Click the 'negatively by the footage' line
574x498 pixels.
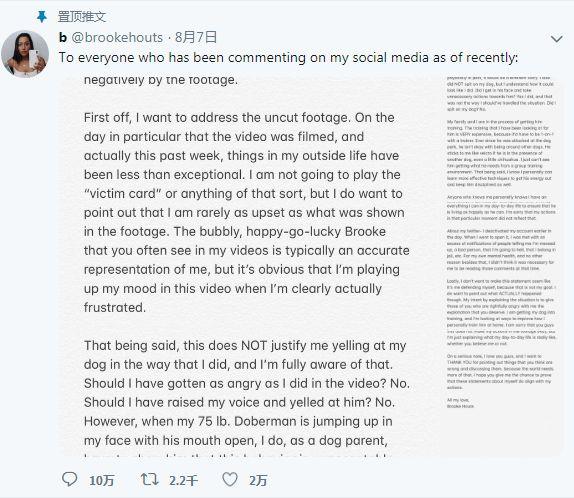coord(161,80)
